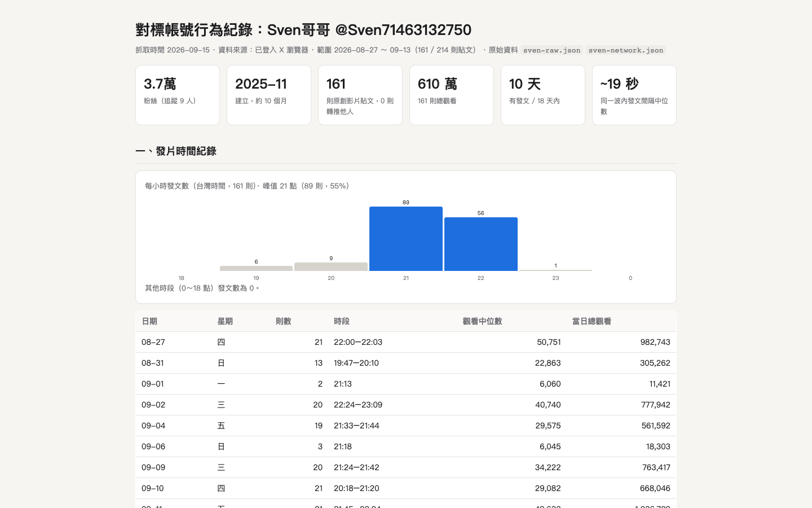Screen dimensions: 812x508
Task: Click the 20 o'clock bar with 9 posts
Action: (x=331, y=266)
